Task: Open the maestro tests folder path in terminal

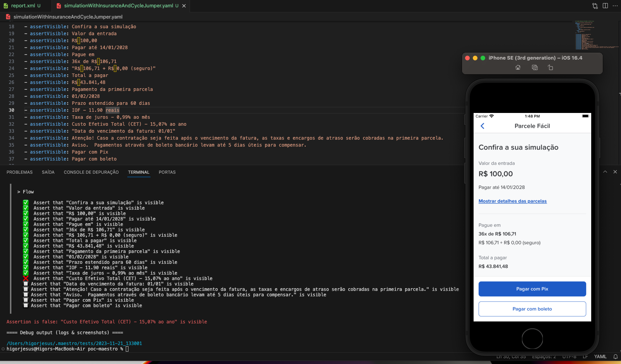Action: [74, 343]
